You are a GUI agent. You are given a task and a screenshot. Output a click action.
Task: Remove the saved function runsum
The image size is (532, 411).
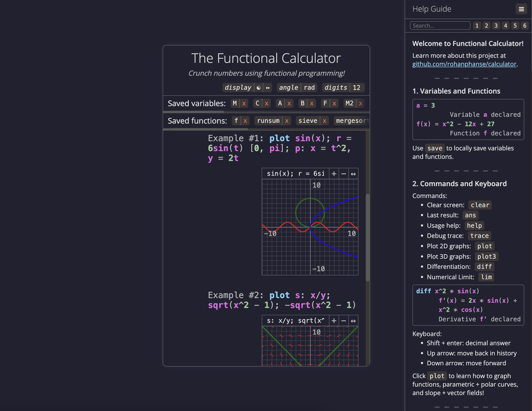click(x=287, y=121)
